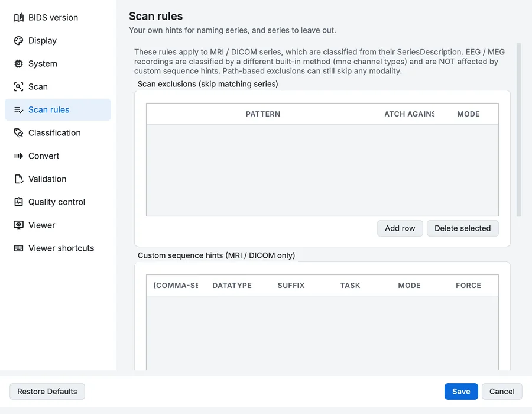Click the Viewer monitor eye icon

click(x=19, y=225)
